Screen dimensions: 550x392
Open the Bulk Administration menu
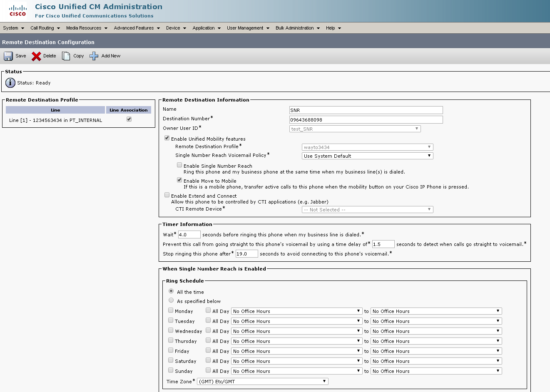[x=298, y=28]
